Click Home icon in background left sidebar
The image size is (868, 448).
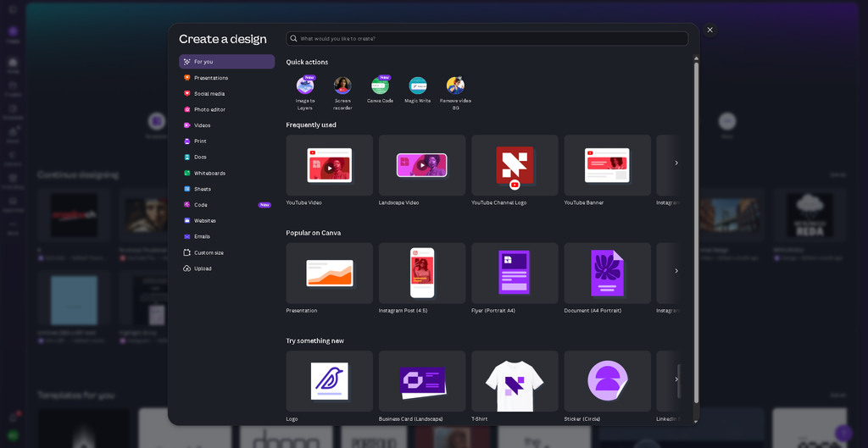[13, 64]
